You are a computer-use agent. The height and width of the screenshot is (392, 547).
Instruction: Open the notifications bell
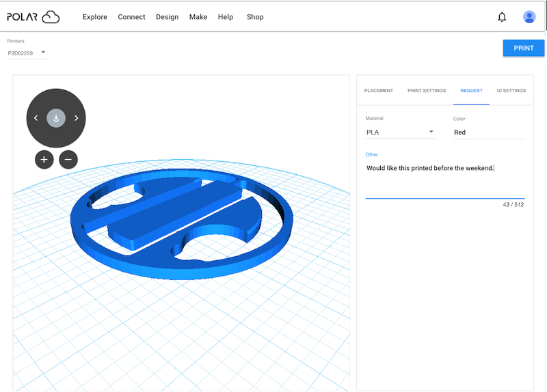point(502,16)
